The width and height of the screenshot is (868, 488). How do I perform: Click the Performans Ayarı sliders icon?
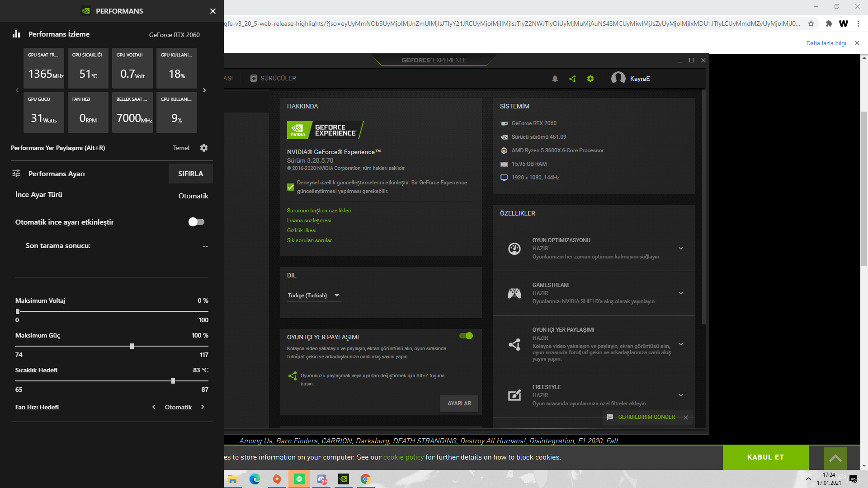[16, 174]
